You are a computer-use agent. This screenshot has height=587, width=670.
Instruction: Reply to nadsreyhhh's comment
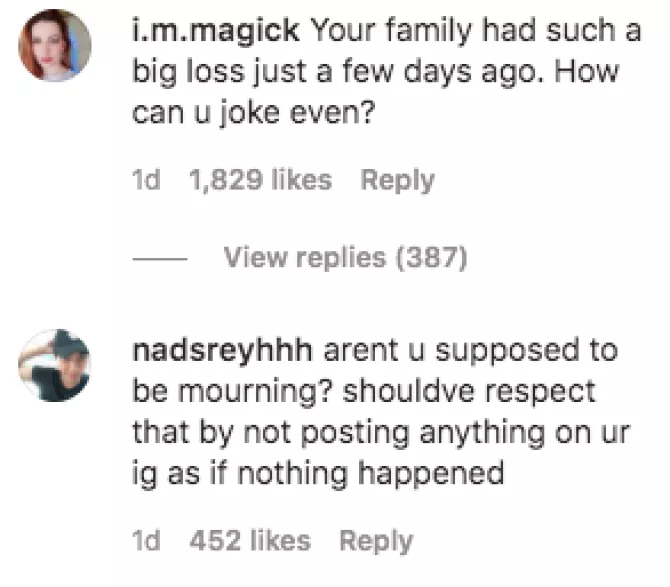pyautogui.click(x=375, y=541)
